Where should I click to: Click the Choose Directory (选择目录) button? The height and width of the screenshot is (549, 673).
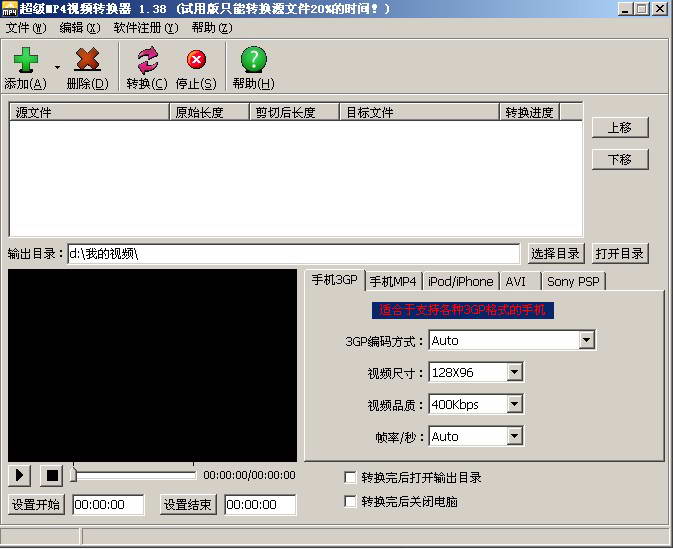tap(555, 254)
